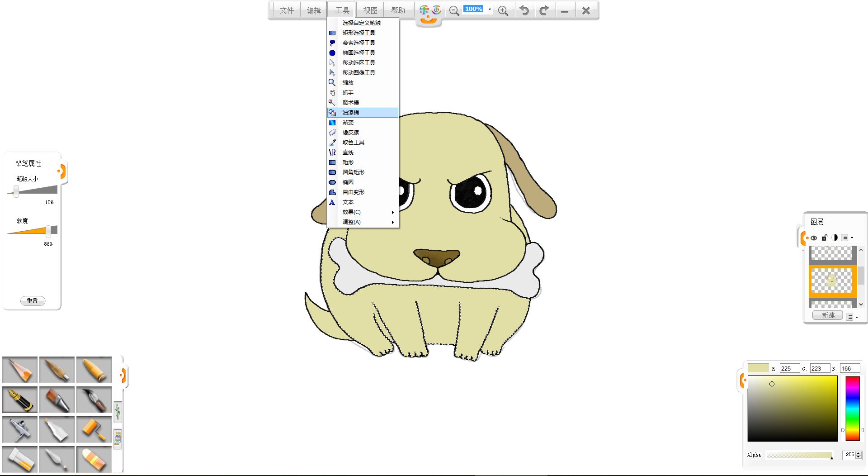The height and width of the screenshot is (476, 868).
Task: Click the redo arrow in toolbar
Action: click(x=544, y=10)
